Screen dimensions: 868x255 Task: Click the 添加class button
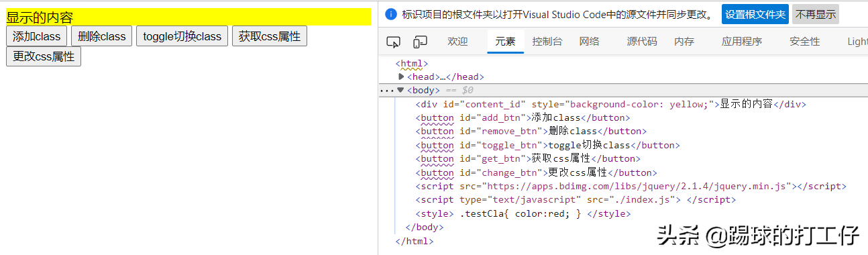(x=36, y=36)
